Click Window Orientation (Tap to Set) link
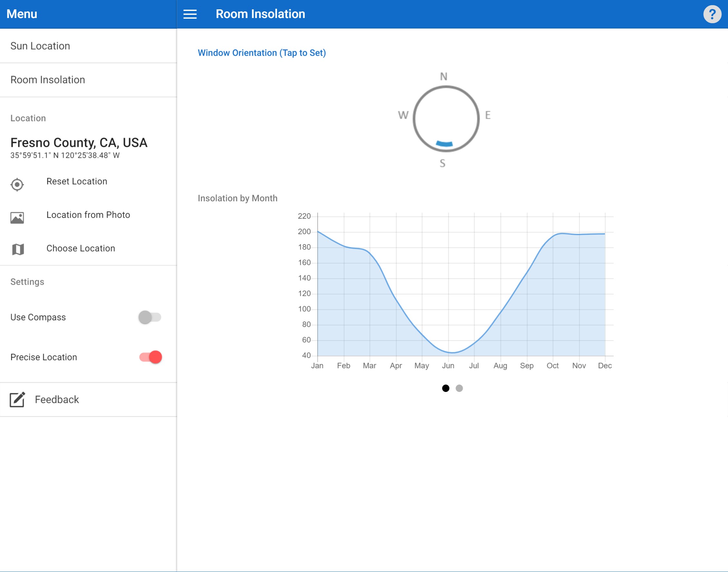This screenshot has height=572, width=728. (x=262, y=53)
